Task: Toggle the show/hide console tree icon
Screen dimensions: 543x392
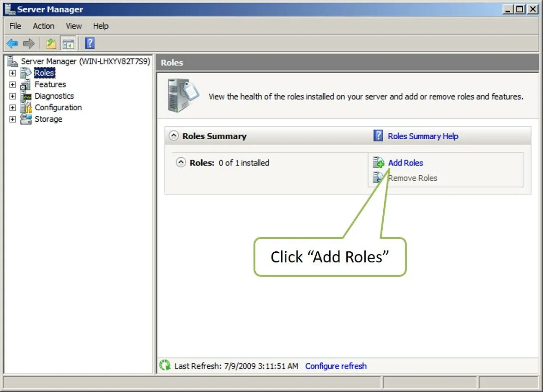Action: (x=68, y=44)
